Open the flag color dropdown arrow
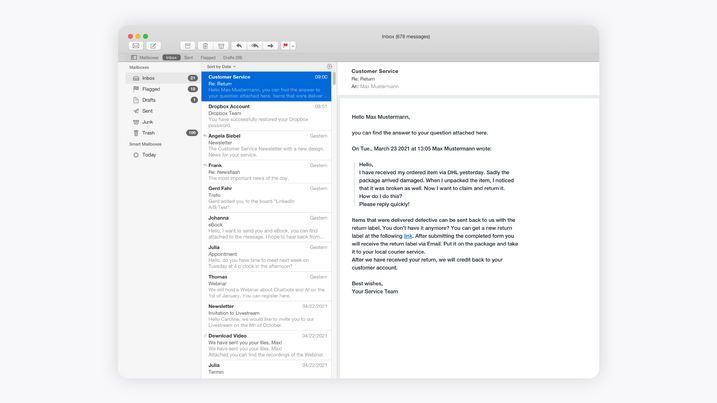 tap(293, 46)
